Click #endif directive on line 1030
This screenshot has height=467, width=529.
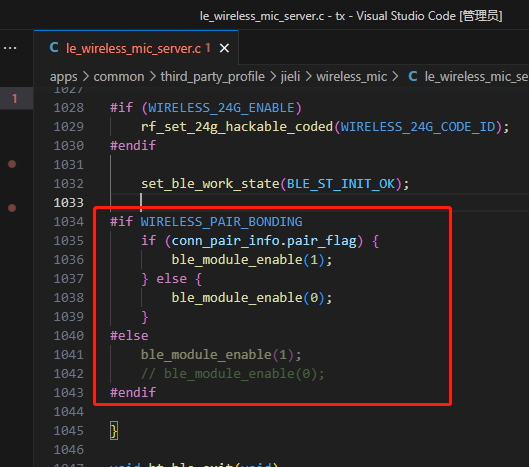point(133,146)
